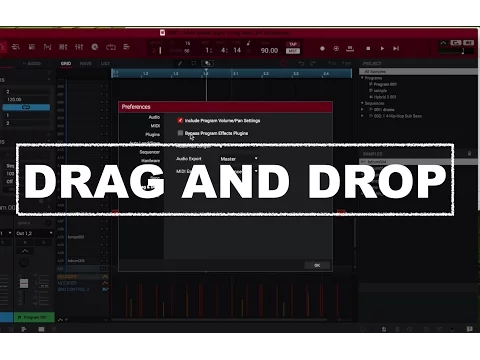Select Program 001 in project tree

(x=385, y=84)
